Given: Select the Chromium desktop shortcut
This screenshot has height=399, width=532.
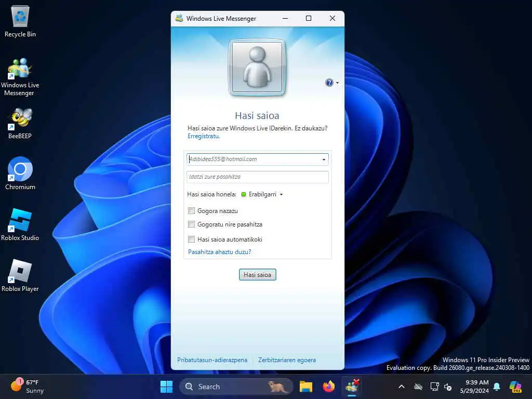Looking at the screenshot, I should pyautogui.click(x=20, y=173).
